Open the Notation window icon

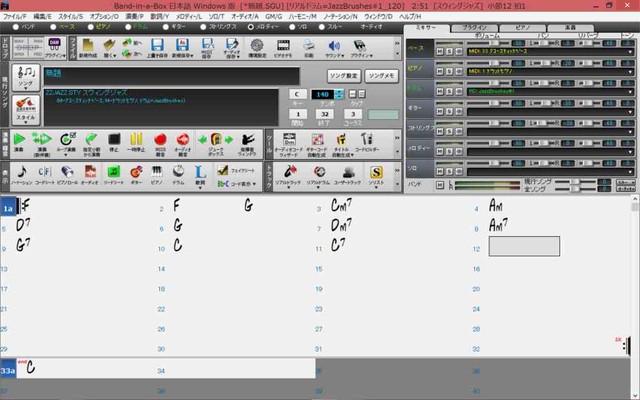click(x=22, y=172)
